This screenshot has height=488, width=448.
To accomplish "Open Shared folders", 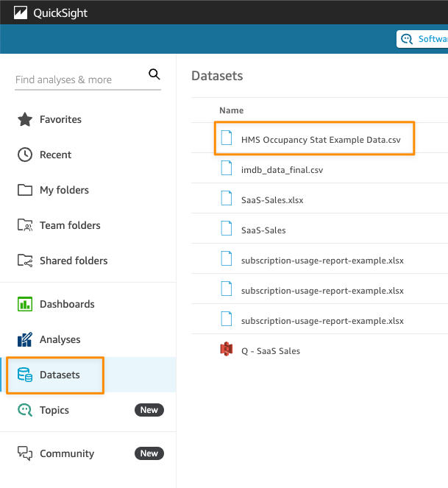I will [74, 261].
